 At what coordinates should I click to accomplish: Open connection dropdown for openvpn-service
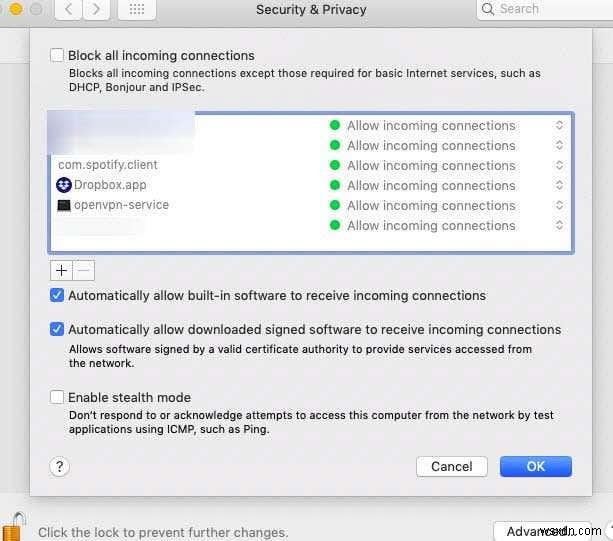559,205
